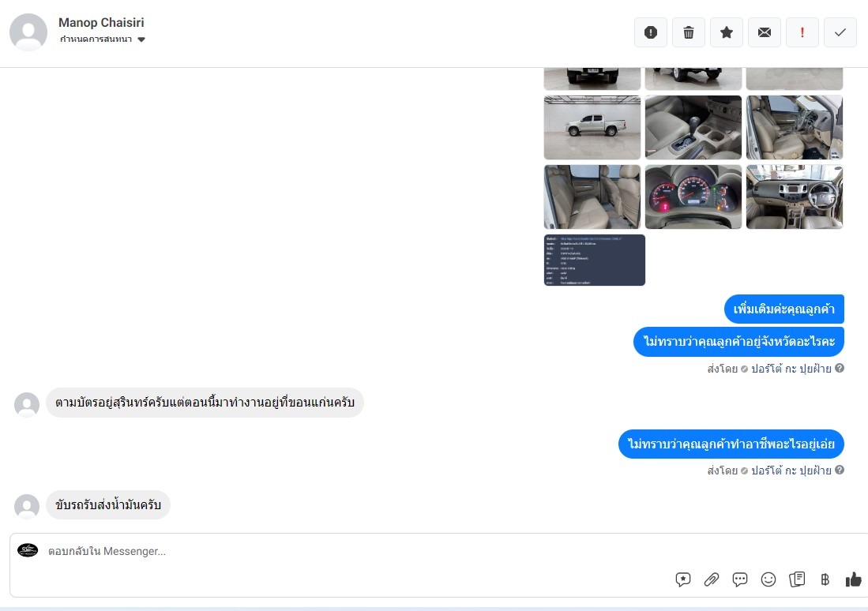Click customer reply mentioning สุรินทร์ and ขอนแก่น
Screen dimensions: 868x611
205,403
